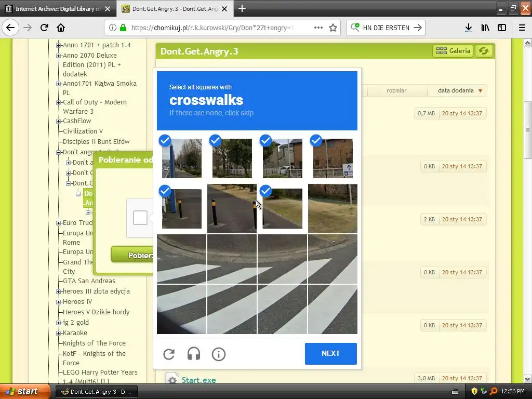This screenshot has width=532, height=399.
Task: Close the Internet Archive tab
Action: [108, 9]
